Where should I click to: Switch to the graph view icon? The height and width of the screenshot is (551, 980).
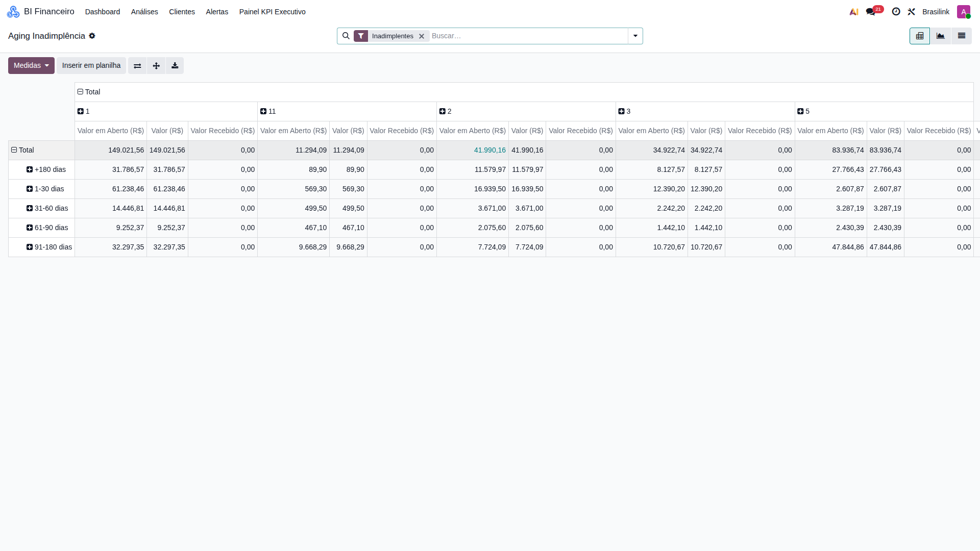tap(941, 36)
